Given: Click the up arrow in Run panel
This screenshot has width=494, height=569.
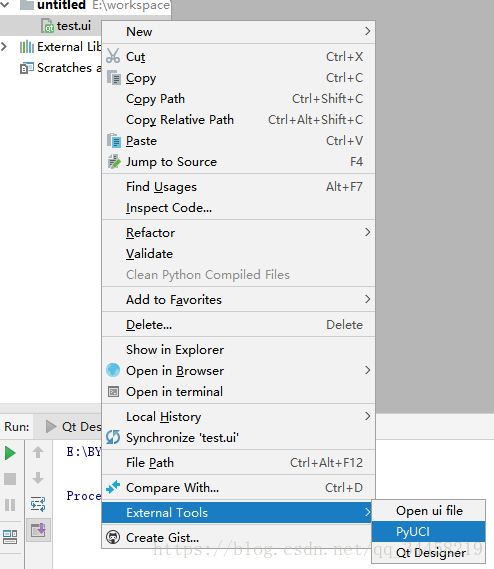Looking at the screenshot, I should point(38,452).
